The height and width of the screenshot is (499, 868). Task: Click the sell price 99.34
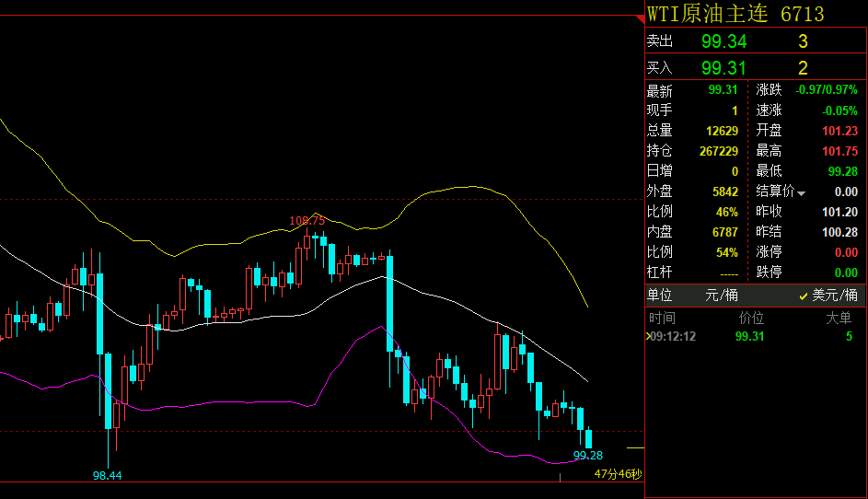click(x=723, y=41)
